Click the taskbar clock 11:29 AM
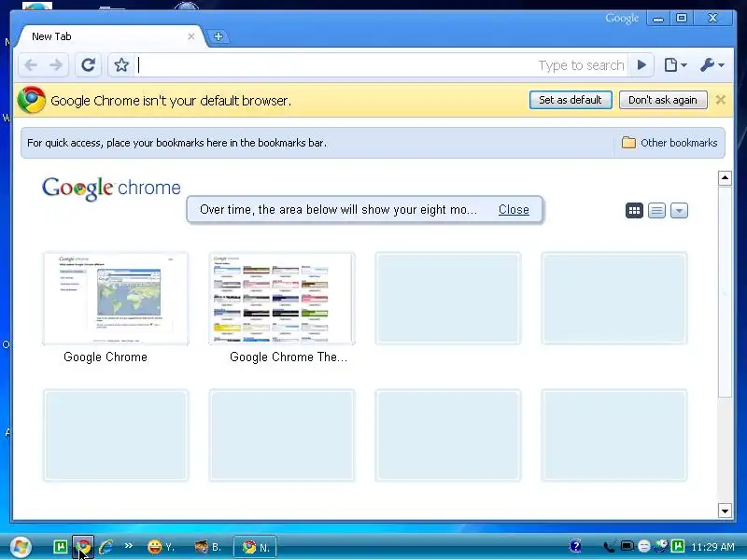Image resolution: width=747 pixels, height=560 pixels. 712,547
